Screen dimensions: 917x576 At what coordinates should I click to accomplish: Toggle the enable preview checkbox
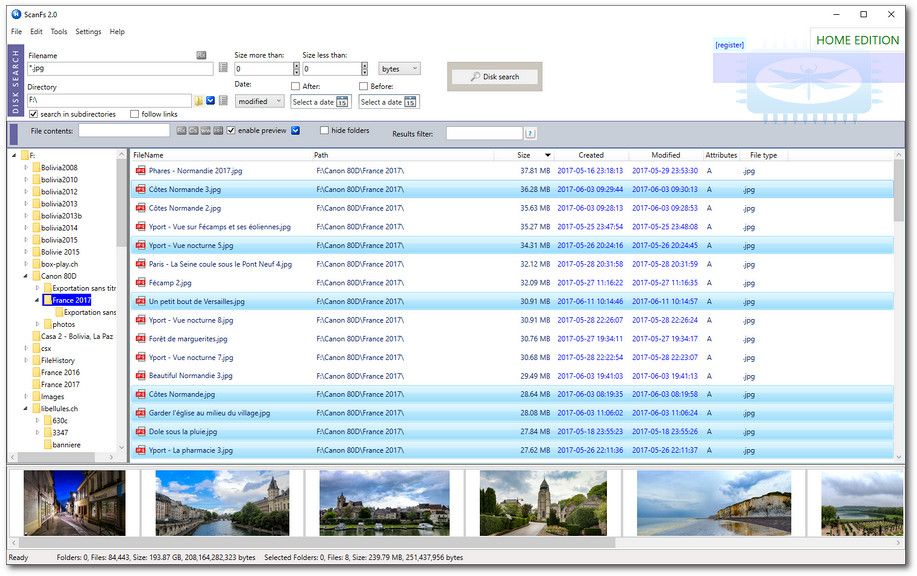(x=231, y=130)
